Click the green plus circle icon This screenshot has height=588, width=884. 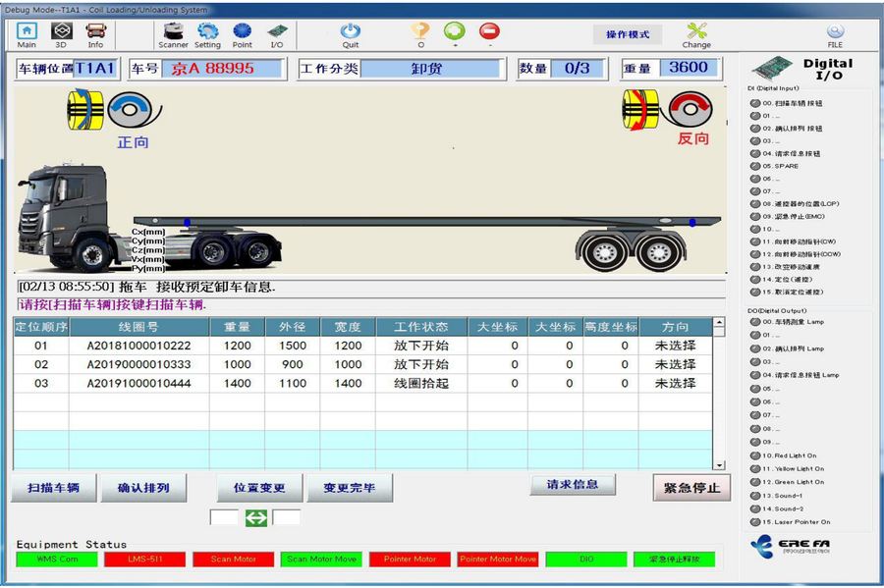pos(455,31)
